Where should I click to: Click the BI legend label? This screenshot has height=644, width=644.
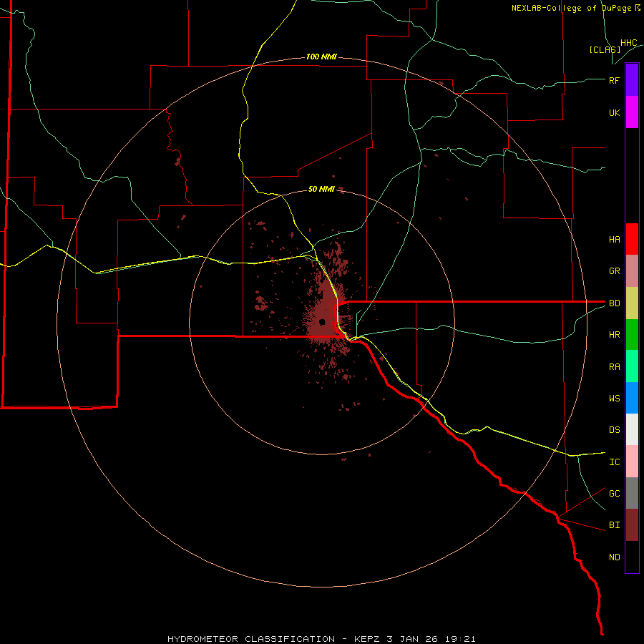(614, 525)
